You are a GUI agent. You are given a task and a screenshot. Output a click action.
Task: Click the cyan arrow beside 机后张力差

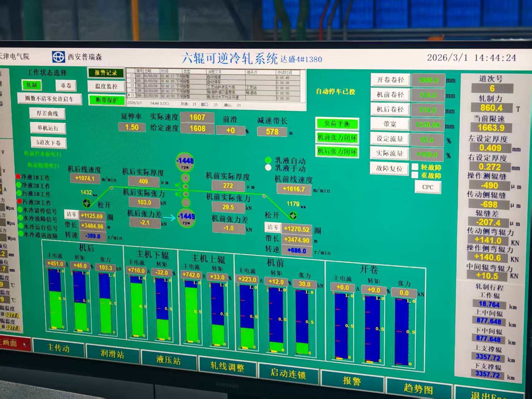coord(169,218)
